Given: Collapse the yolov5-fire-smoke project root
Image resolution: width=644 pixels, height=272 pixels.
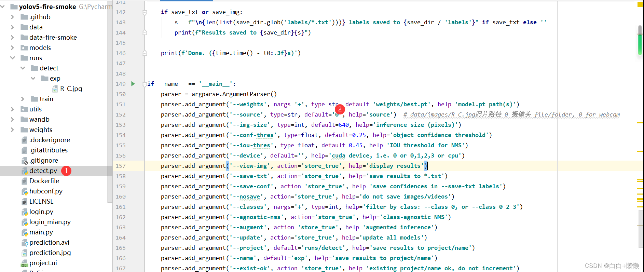Looking at the screenshot, I should coord(3,6).
